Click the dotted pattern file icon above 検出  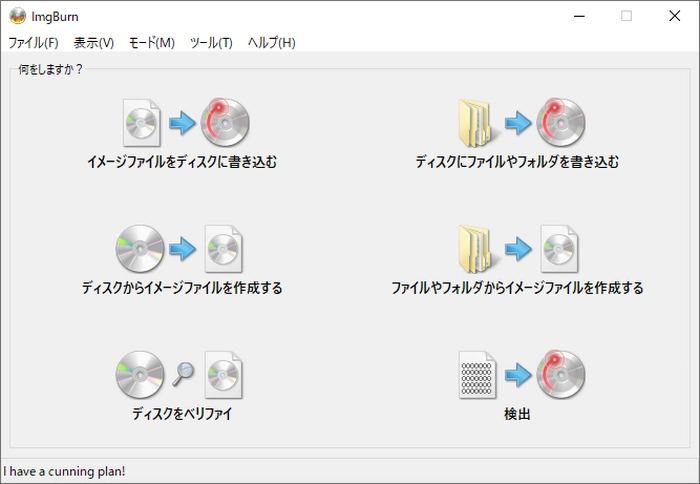point(477,375)
